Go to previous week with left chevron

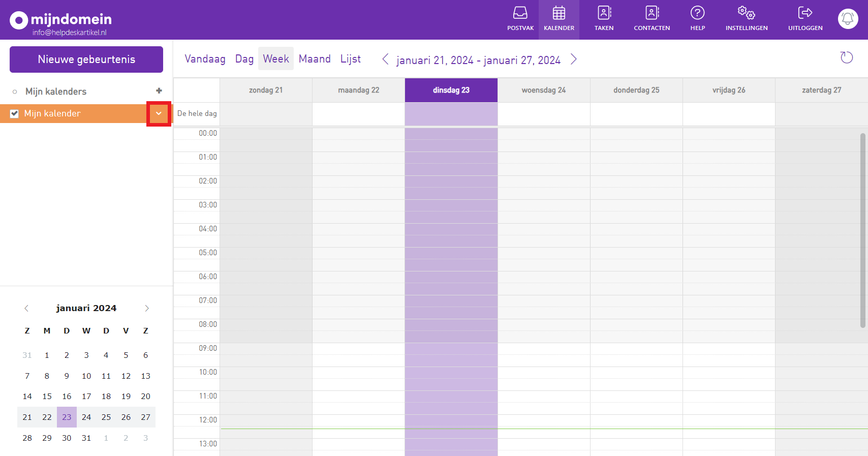click(385, 59)
